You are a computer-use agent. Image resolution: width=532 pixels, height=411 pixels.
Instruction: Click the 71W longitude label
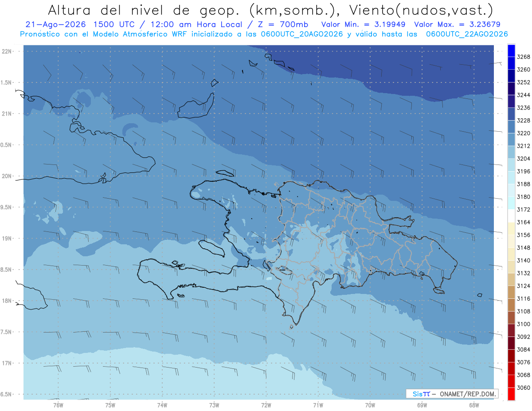(318, 405)
